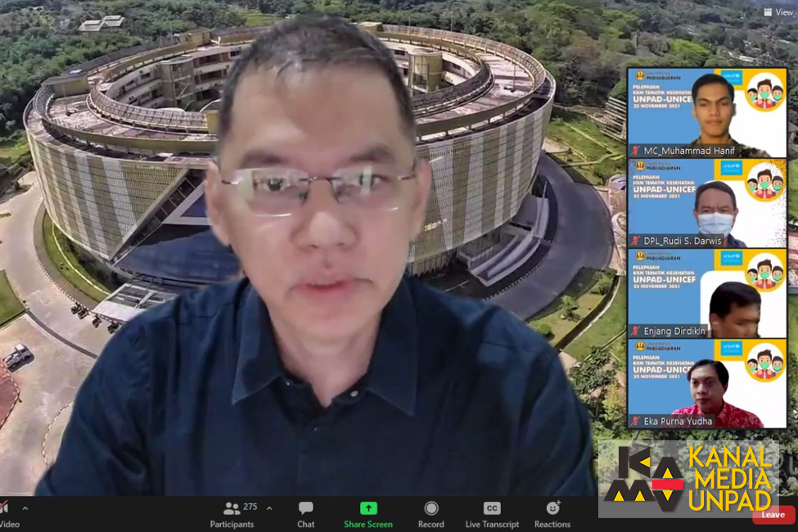Leave the meeting
Image resolution: width=798 pixels, height=532 pixels.
pyautogui.click(x=773, y=515)
